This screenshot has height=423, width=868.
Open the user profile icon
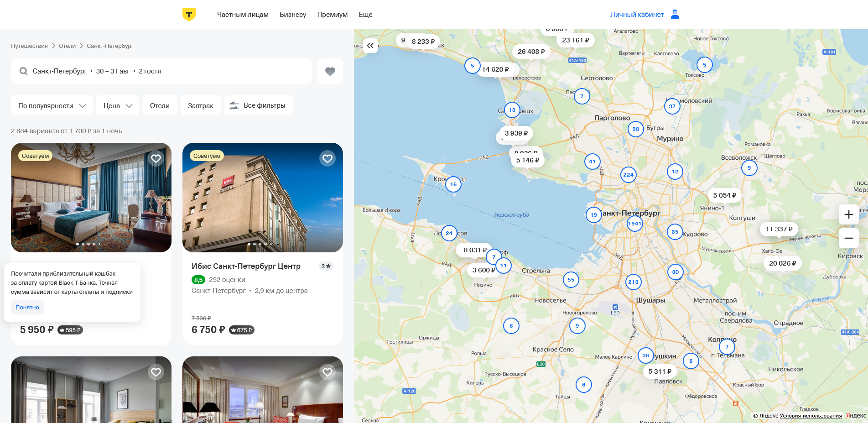(x=675, y=15)
